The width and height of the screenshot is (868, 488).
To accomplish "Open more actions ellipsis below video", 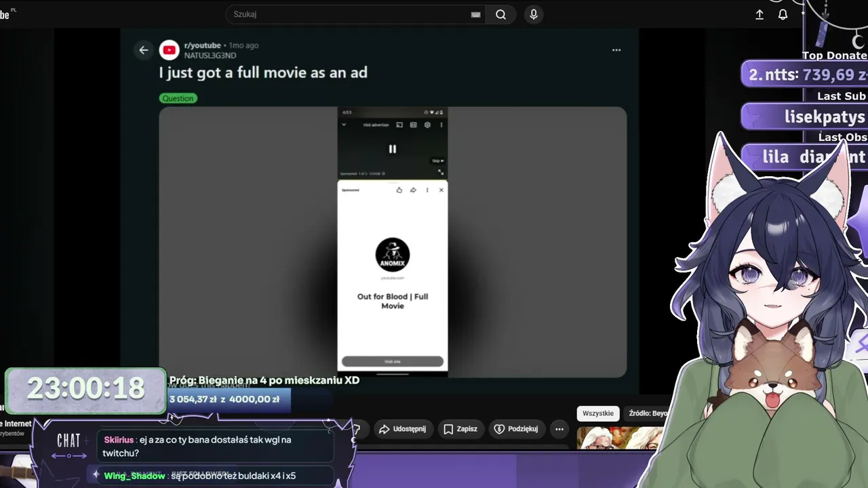I will [559, 429].
